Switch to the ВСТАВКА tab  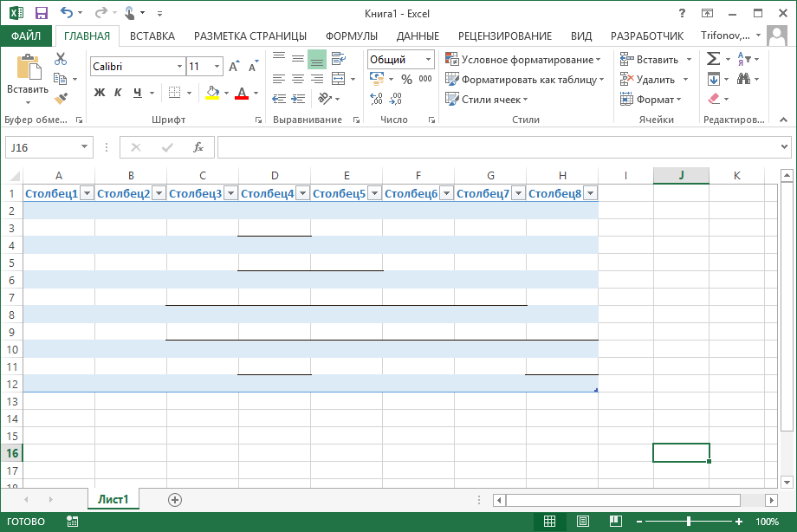152,36
